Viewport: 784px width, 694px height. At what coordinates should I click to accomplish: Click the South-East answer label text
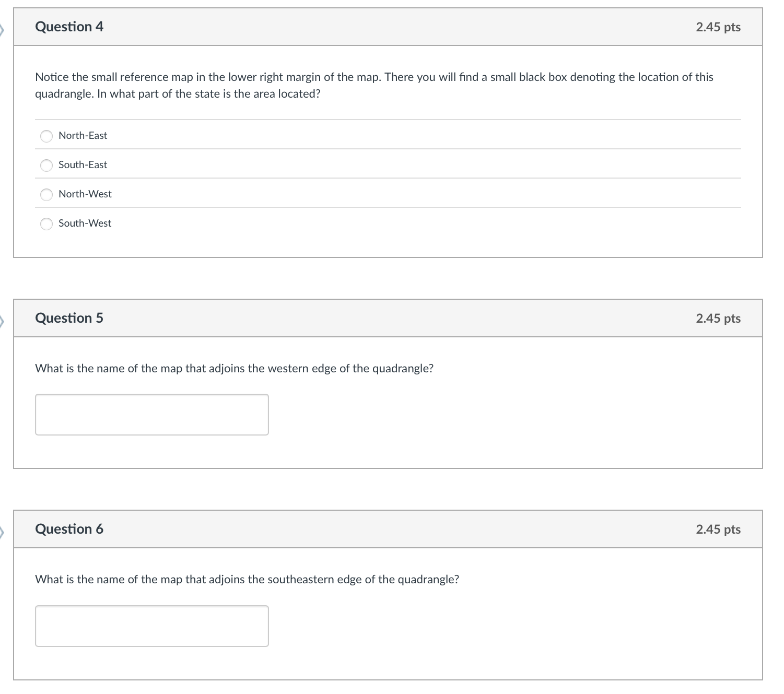click(83, 164)
